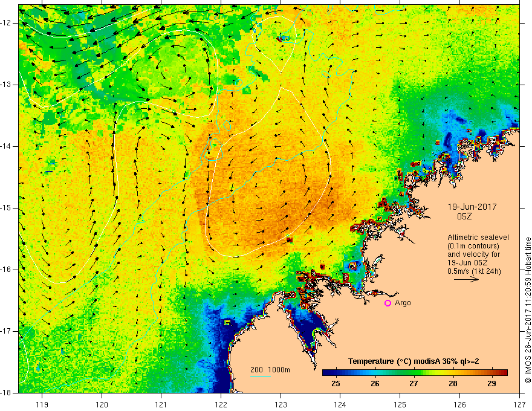Select the '19-Jun-2017' date text

[x=472, y=207]
